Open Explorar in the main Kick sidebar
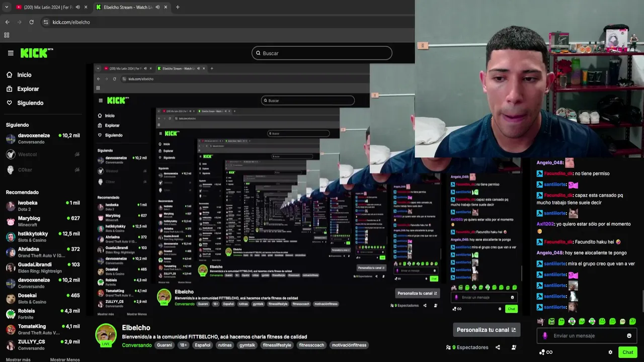 coord(28,89)
